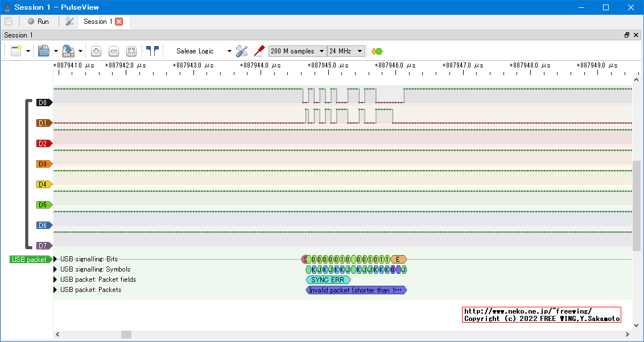Toggle the cursors display icon

[x=152, y=51]
